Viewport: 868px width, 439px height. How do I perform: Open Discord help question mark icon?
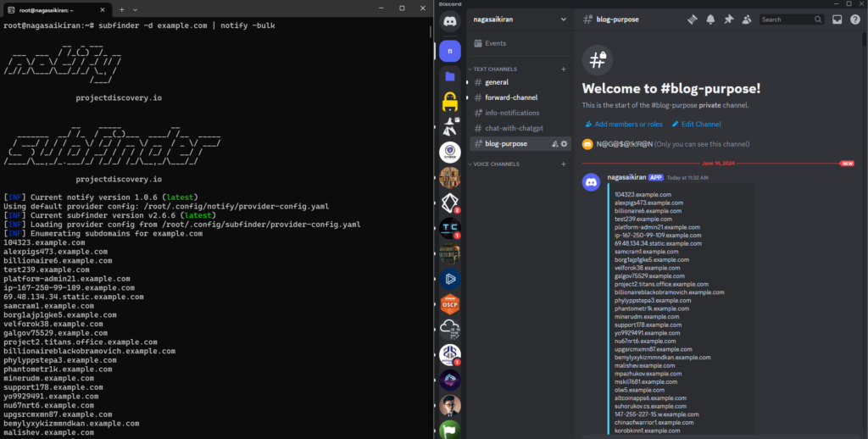point(855,19)
